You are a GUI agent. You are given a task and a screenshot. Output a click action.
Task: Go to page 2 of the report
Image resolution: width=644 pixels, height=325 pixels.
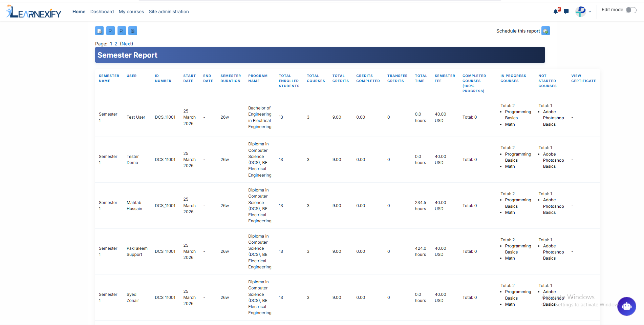[x=116, y=44]
